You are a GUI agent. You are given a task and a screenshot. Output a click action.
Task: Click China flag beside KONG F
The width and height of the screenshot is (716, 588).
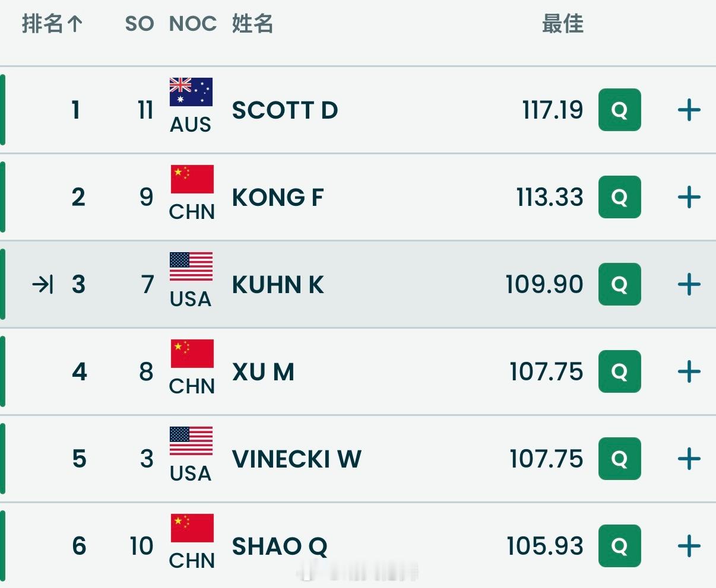click(x=192, y=179)
